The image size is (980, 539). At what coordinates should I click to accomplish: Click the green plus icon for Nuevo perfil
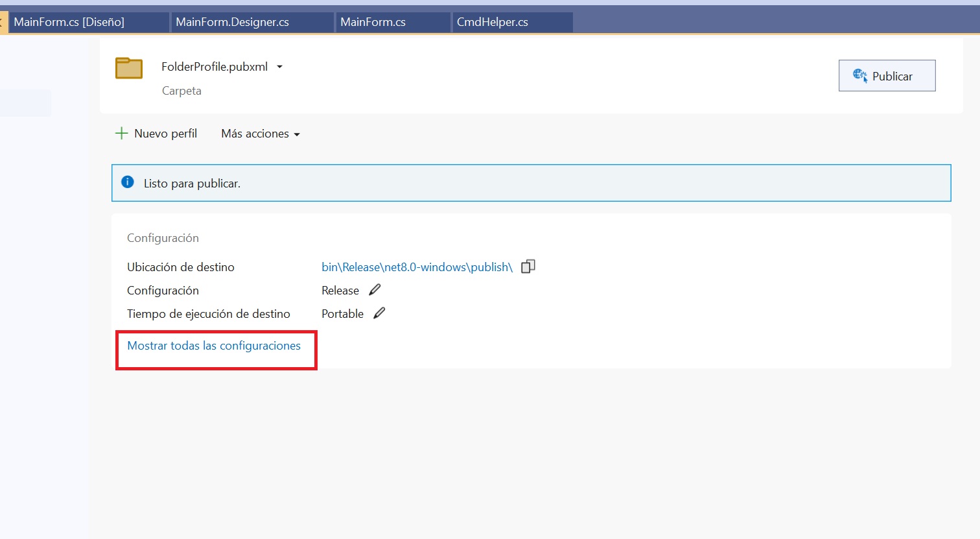tap(121, 134)
